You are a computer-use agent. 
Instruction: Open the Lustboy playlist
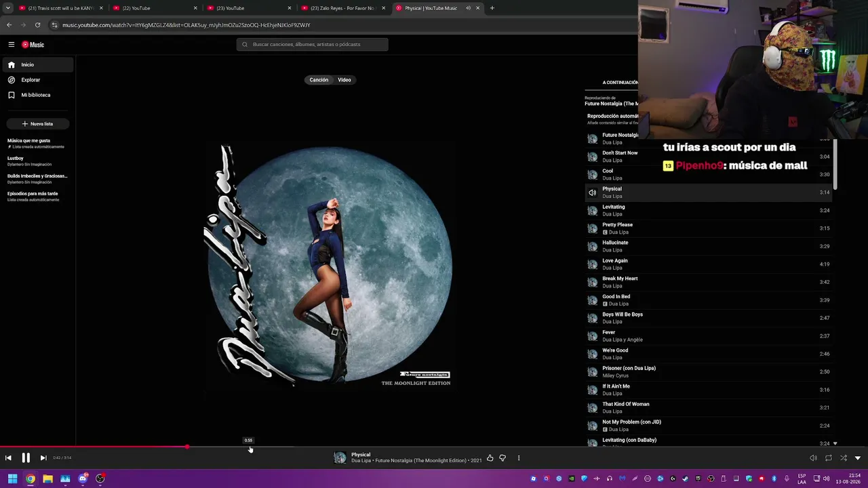[37, 161]
